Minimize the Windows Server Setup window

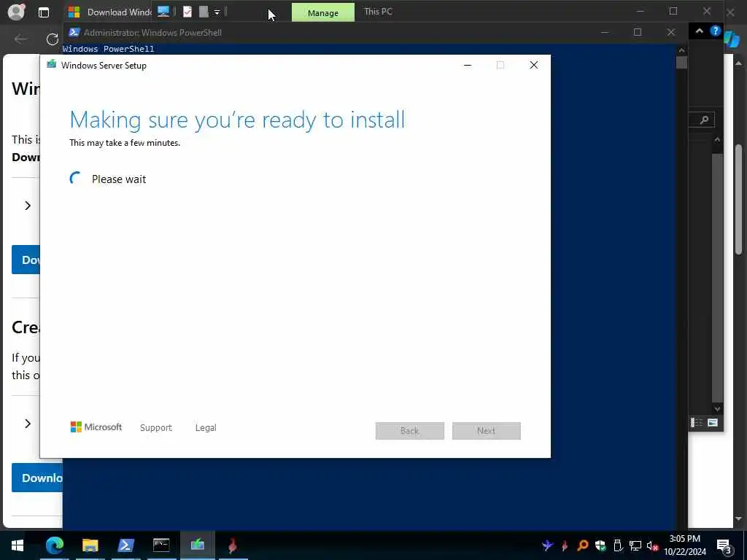tap(468, 65)
